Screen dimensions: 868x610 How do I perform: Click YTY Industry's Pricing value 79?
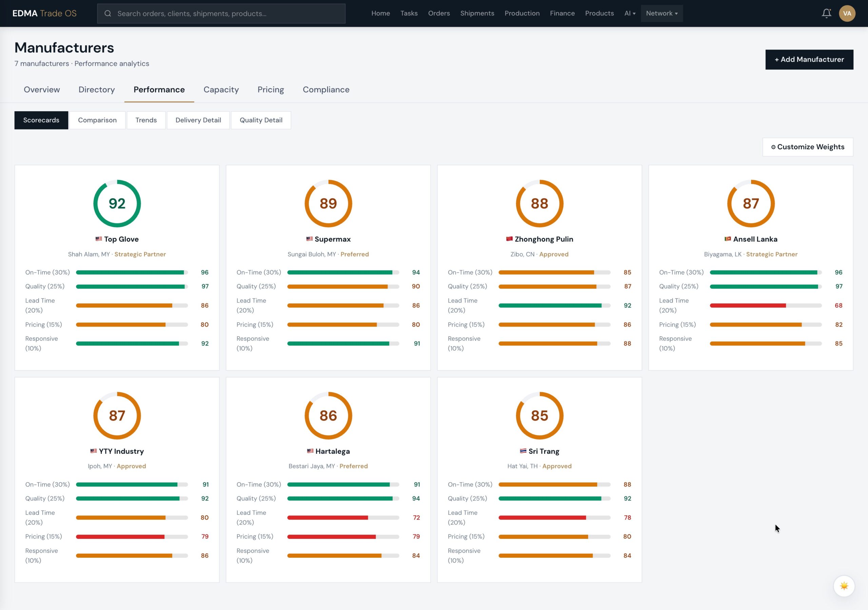[205, 537]
